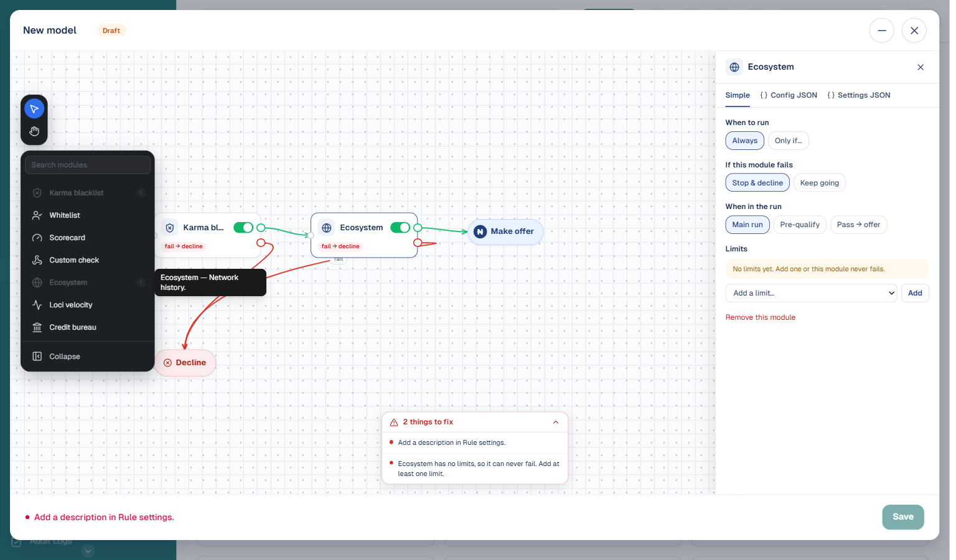
Task: Select the Always run option
Action: pos(745,141)
